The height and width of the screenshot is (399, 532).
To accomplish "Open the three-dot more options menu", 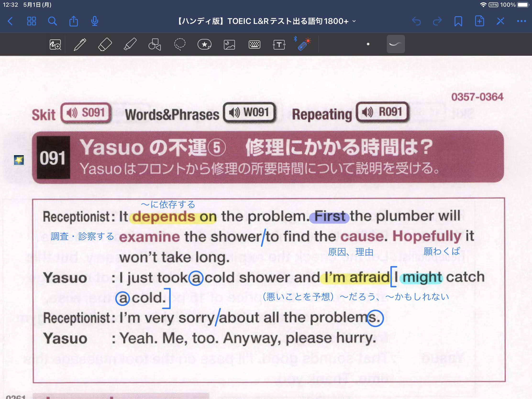I will (521, 21).
